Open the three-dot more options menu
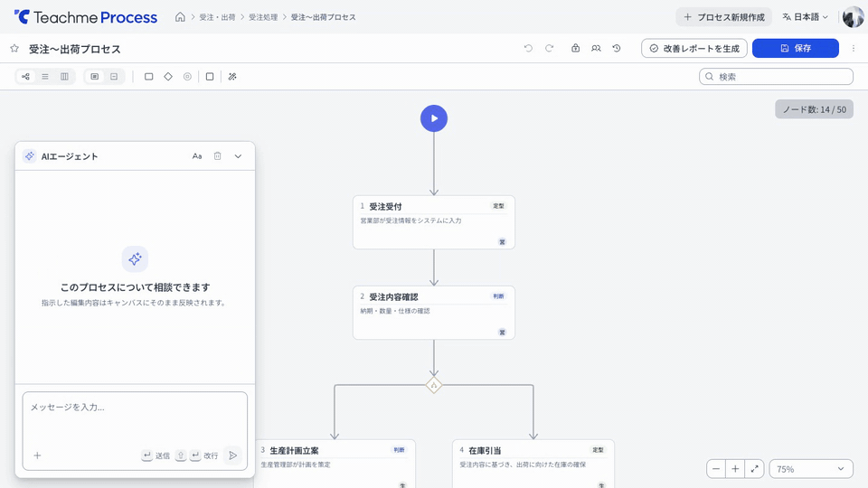The image size is (868, 488). click(853, 48)
